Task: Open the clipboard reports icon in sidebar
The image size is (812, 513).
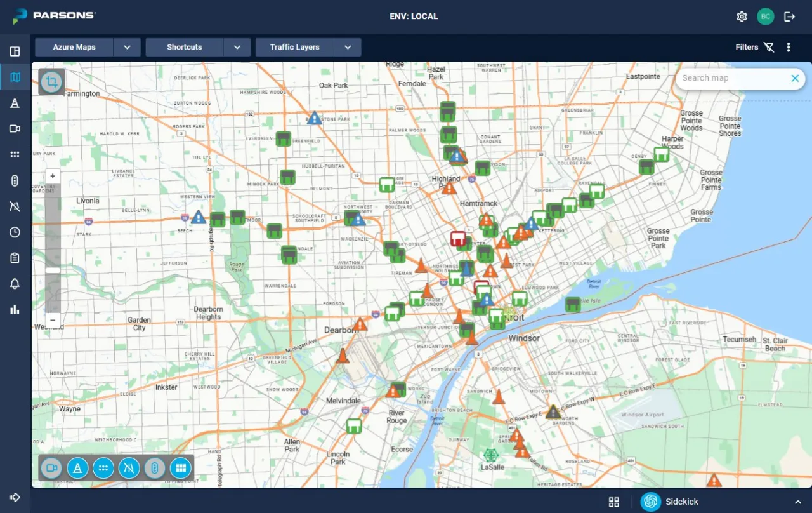Action: tap(15, 258)
